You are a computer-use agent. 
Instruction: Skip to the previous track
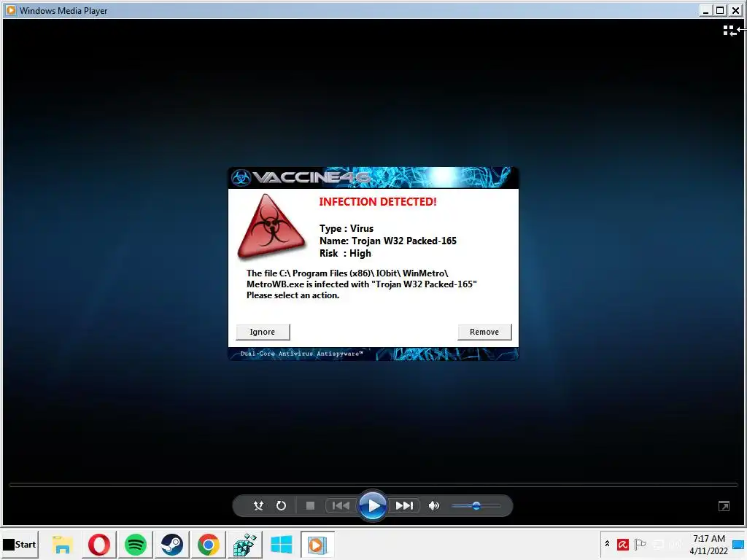pyautogui.click(x=341, y=505)
